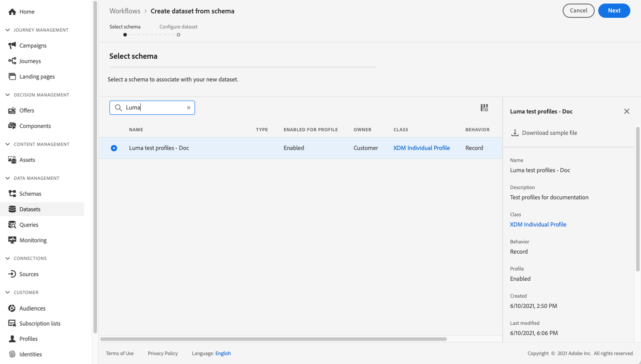
Task: Click the Assets image icon
Action: coord(12,160)
